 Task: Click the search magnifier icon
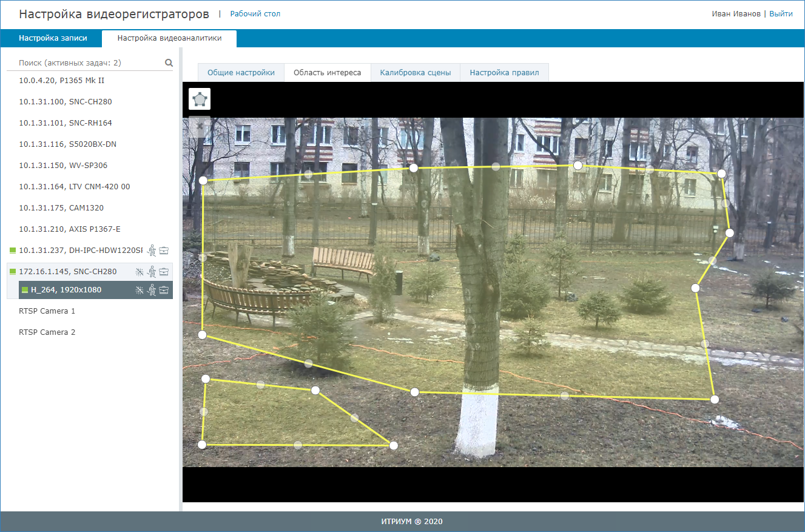coord(169,62)
